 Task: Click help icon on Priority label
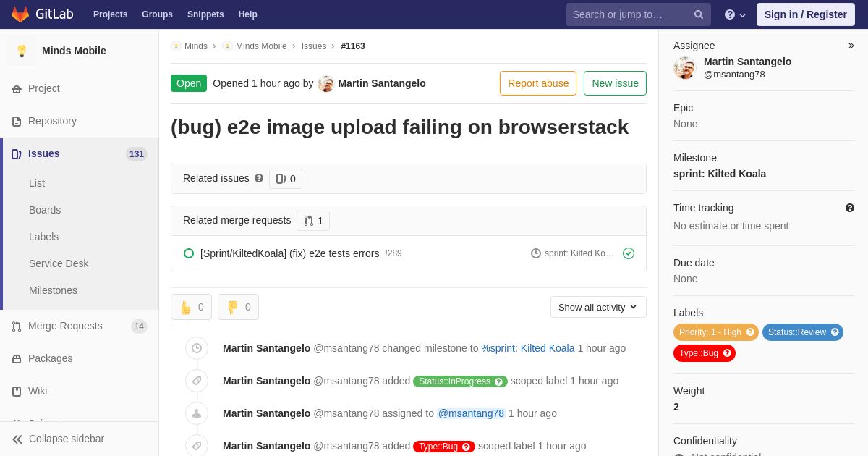(x=750, y=332)
